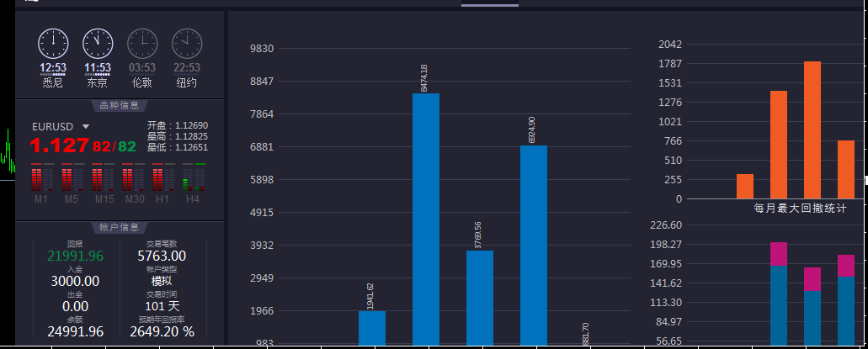The width and height of the screenshot is (868, 349).
Task: Click the 回报 value 21991.96
Action: coord(75,256)
